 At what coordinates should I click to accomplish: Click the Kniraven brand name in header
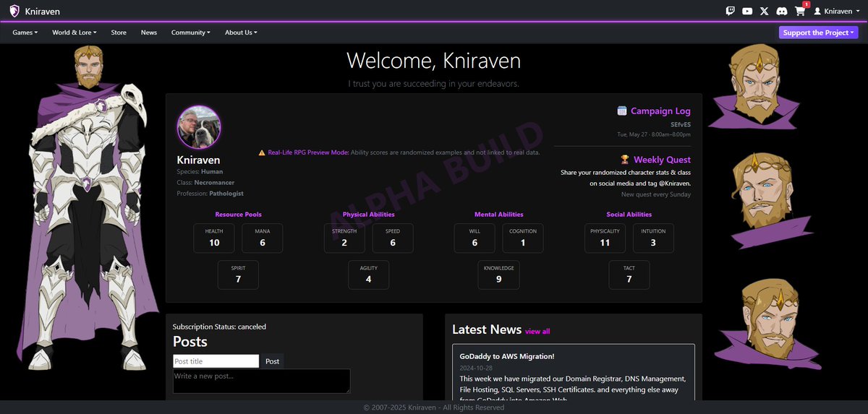coord(42,11)
